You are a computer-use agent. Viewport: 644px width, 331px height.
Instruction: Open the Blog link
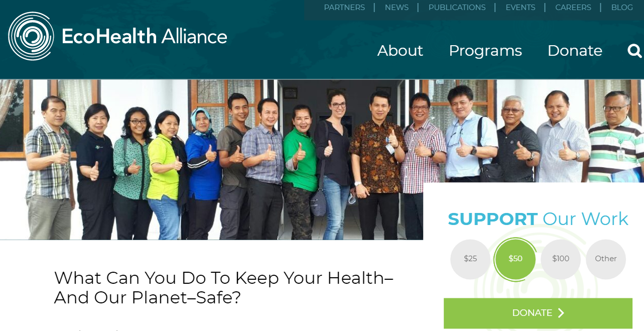(x=622, y=8)
